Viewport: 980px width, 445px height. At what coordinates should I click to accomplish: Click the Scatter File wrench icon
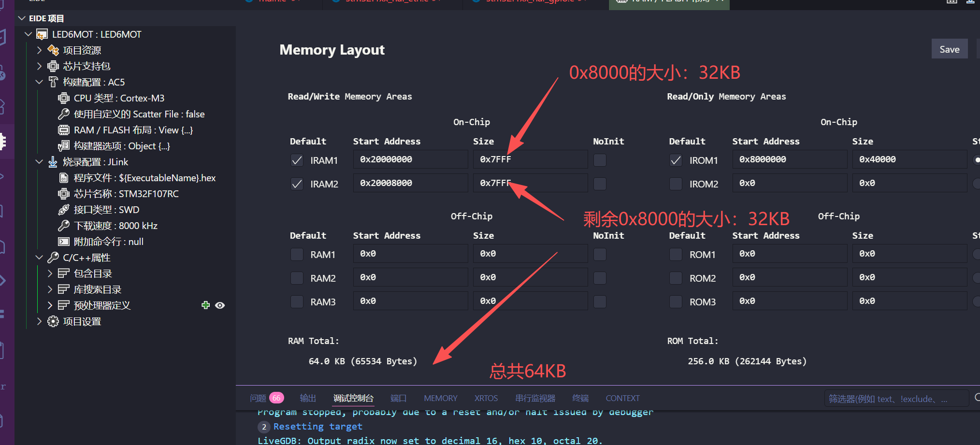[64, 114]
